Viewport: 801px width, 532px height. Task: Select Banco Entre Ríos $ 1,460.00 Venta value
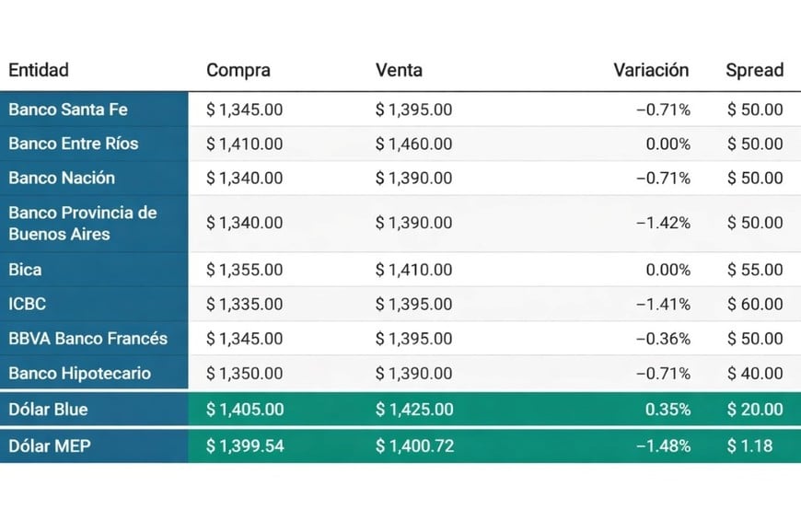(413, 144)
